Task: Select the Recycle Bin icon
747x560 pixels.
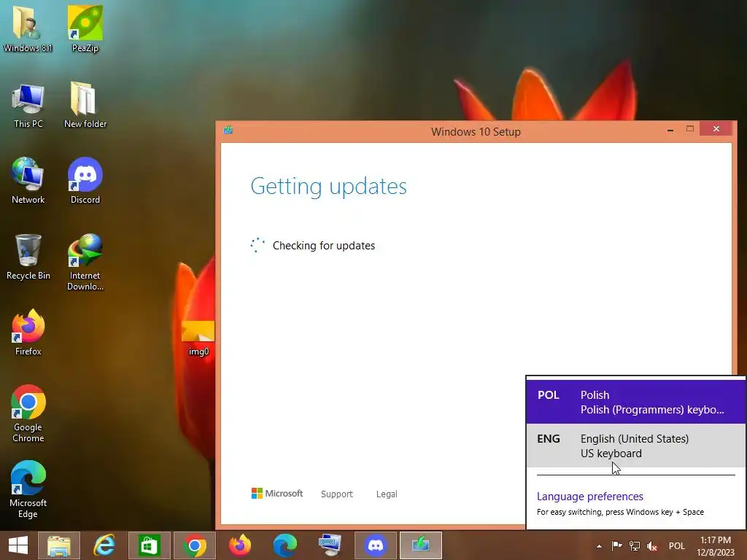Action: tap(28, 257)
